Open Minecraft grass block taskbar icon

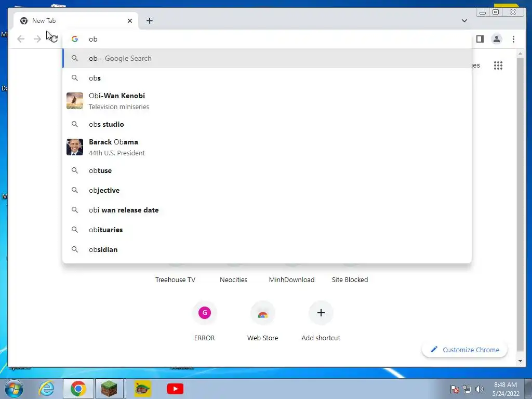click(x=109, y=389)
